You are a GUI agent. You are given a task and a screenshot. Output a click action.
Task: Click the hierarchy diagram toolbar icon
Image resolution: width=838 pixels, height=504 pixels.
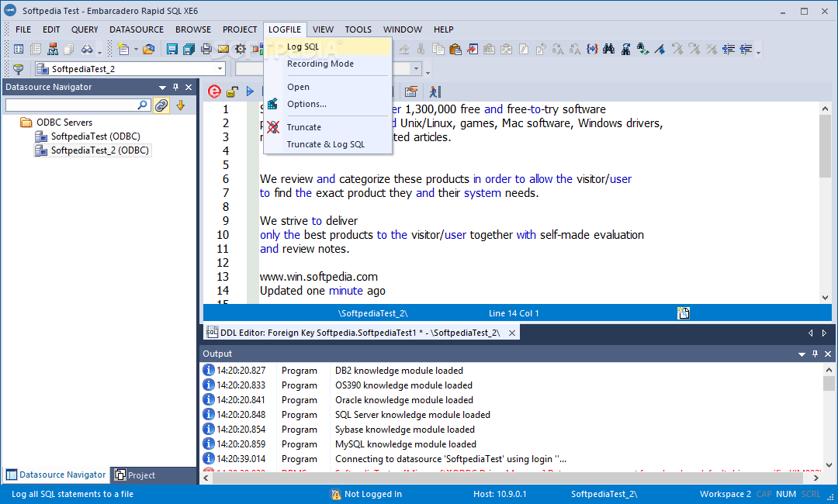(x=53, y=50)
